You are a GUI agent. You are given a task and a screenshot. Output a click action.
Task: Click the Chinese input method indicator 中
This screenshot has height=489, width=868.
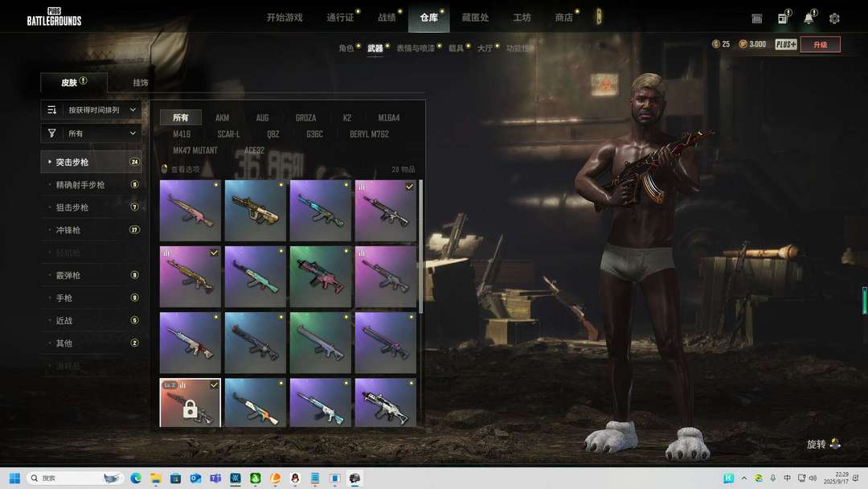787,478
